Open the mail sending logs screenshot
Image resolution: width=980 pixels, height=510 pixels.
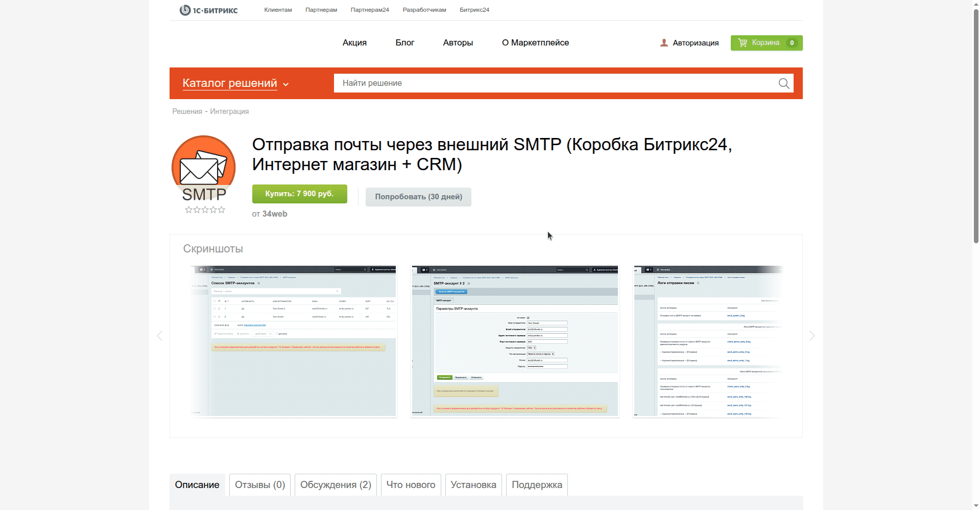(708, 341)
